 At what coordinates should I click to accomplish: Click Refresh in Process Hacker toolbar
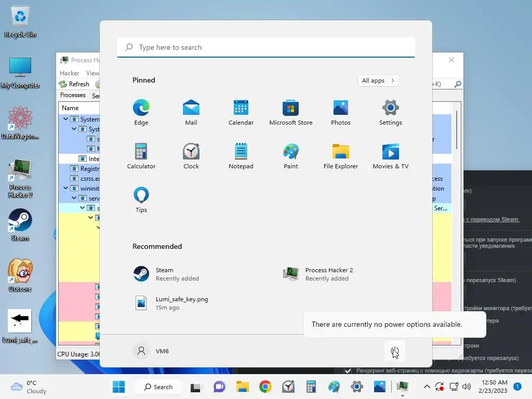tap(74, 84)
